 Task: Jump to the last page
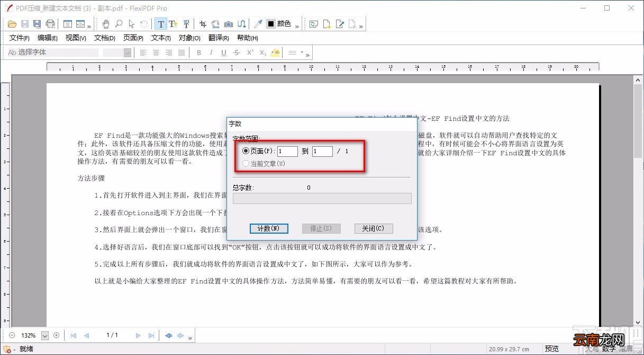pyautogui.click(x=151, y=335)
